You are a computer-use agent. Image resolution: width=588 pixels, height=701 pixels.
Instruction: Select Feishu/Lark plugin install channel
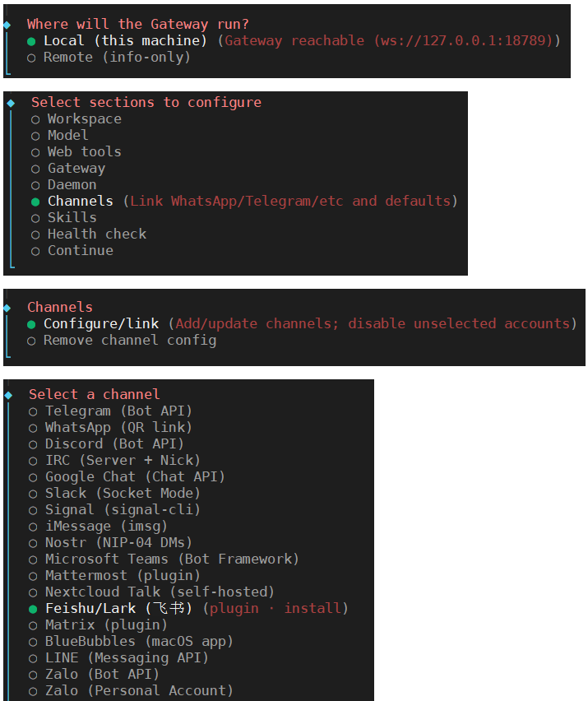tap(188, 610)
